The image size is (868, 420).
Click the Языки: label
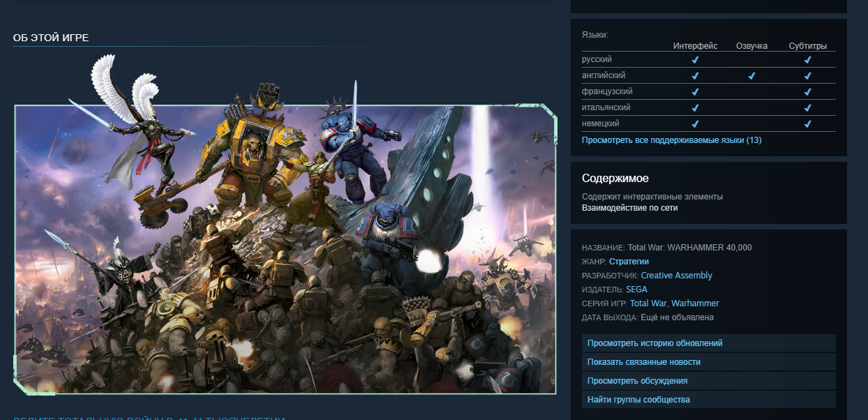pyautogui.click(x=595, y=34)
